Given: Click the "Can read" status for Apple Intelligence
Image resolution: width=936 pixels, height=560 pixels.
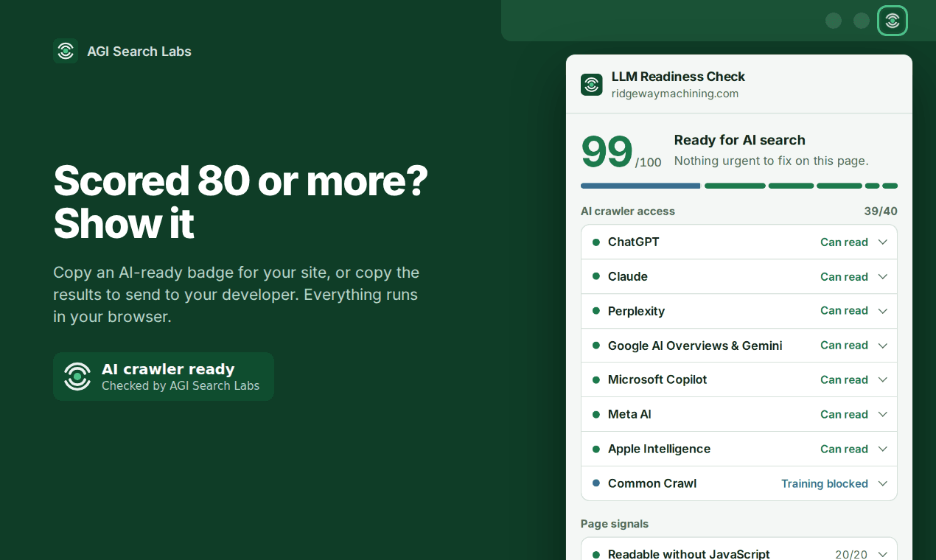Looking at the screenshot, I should 844,449.
